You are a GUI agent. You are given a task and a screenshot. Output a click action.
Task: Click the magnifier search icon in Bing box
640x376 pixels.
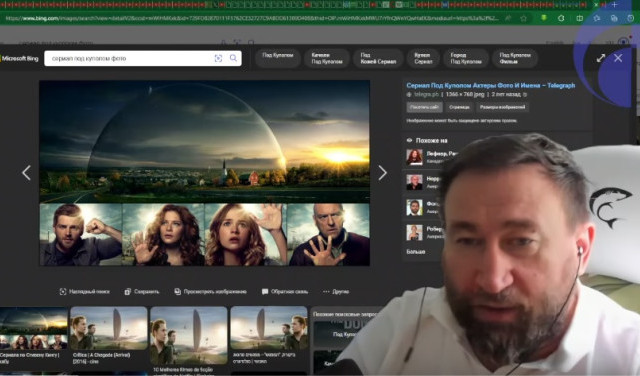233,58
